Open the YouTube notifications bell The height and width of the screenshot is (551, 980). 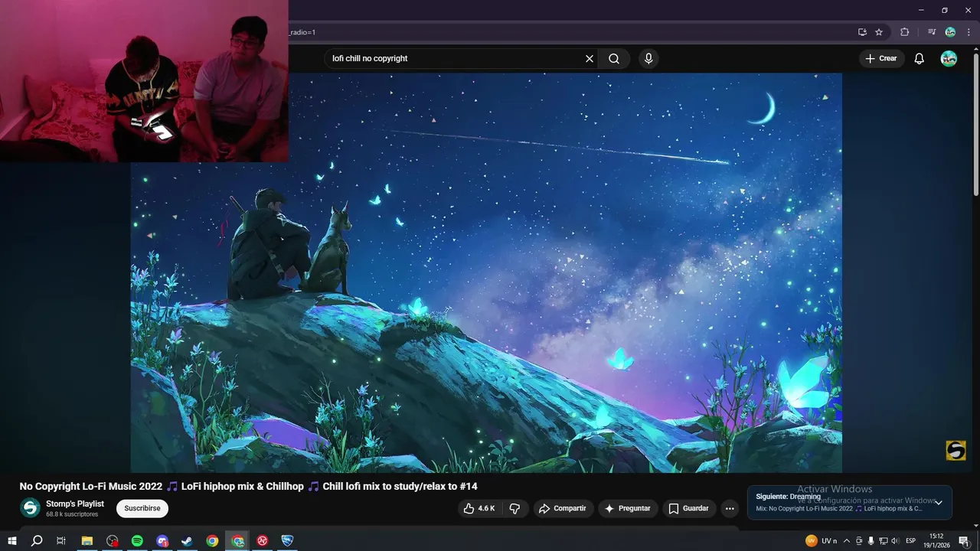[x=920, y=58]
